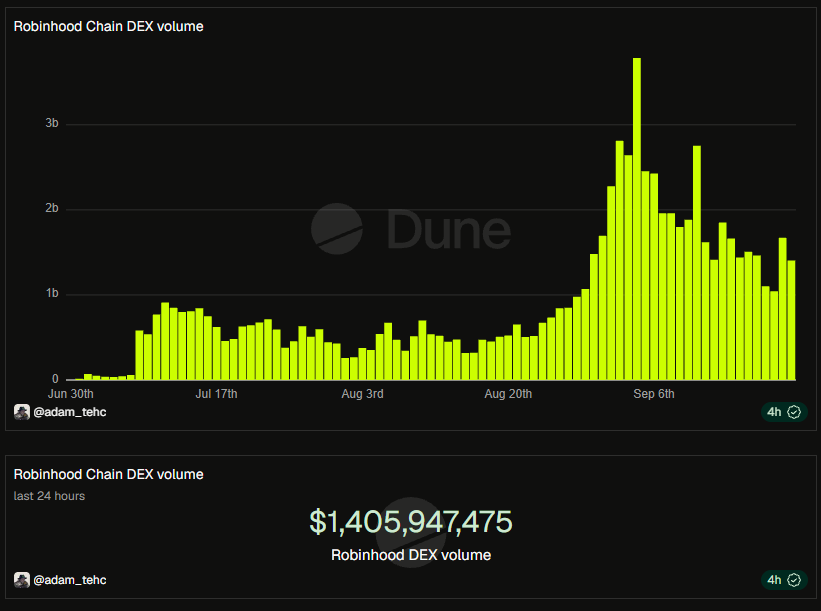Click the chart title Robinhood Chain DEX volume
Screen dimensions: 821x611
[x=108, y=26]
